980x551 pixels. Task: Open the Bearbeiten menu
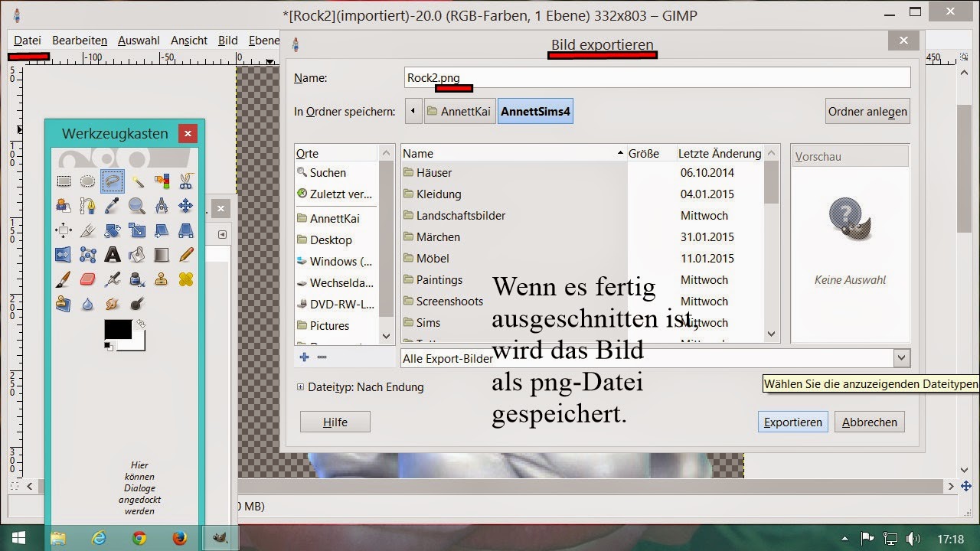click(80, 41)
